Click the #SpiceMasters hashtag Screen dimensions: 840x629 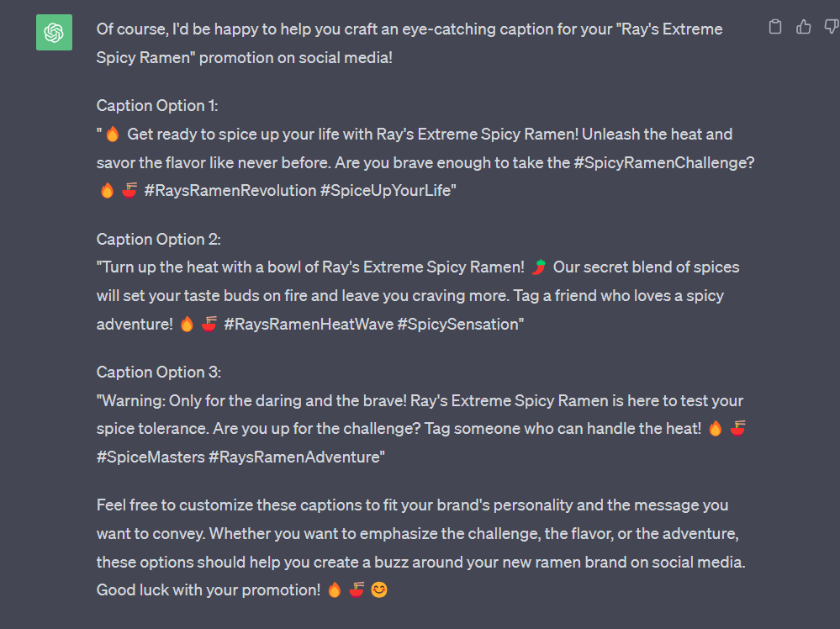[151, 457]
